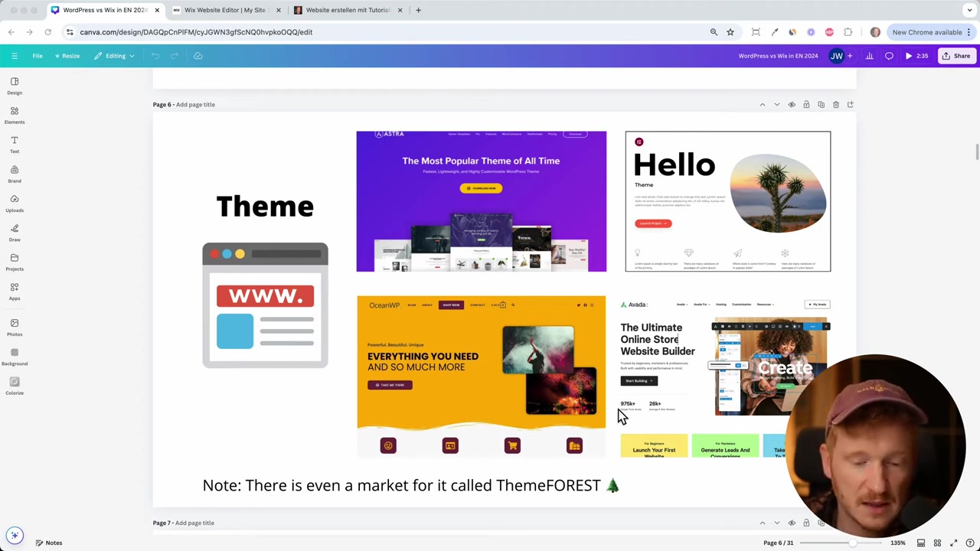The width and height of the screenshot is (980, 551).
Task: Click the Share button
Action: (955, 56)
